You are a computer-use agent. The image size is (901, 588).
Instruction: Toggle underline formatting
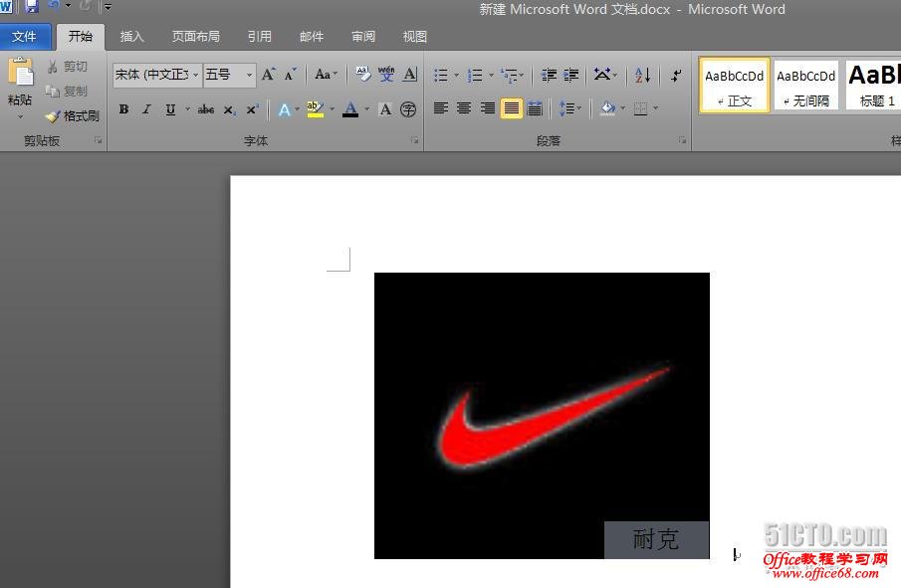(169, 109)
